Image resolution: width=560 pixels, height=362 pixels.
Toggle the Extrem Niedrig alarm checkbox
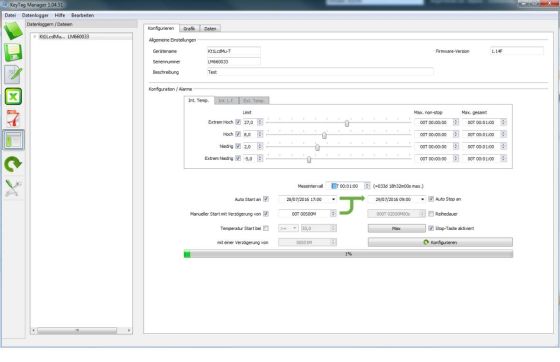click(238, 158)
